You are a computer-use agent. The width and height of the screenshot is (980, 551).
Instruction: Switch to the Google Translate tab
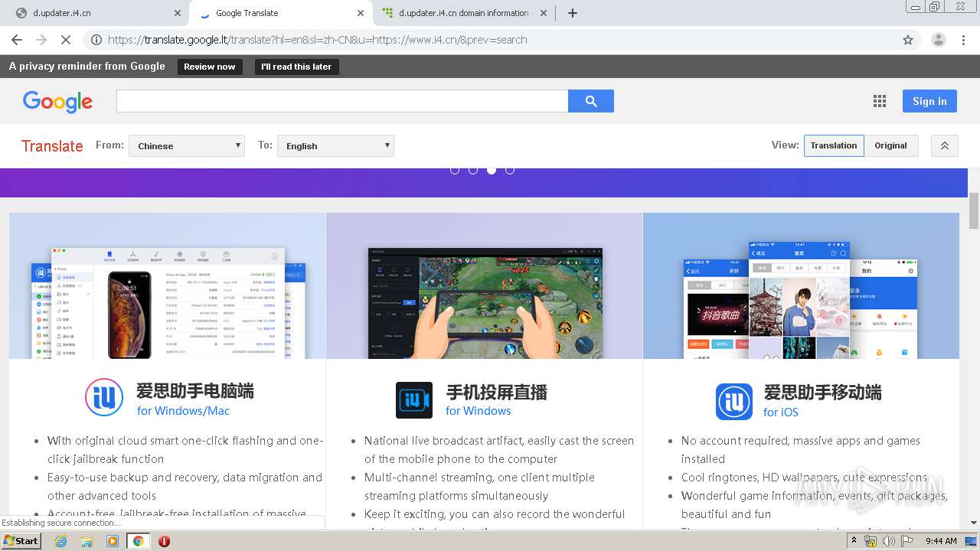(280, 13)
